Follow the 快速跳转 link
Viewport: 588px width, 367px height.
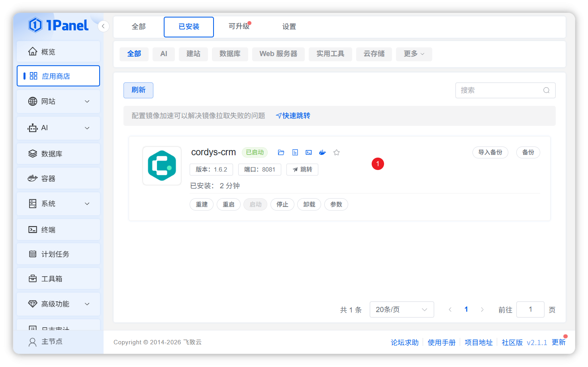tap(293, 116)
